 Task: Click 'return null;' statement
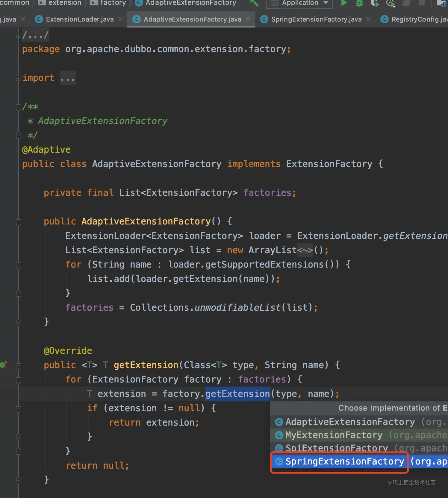tap(98, 466)
